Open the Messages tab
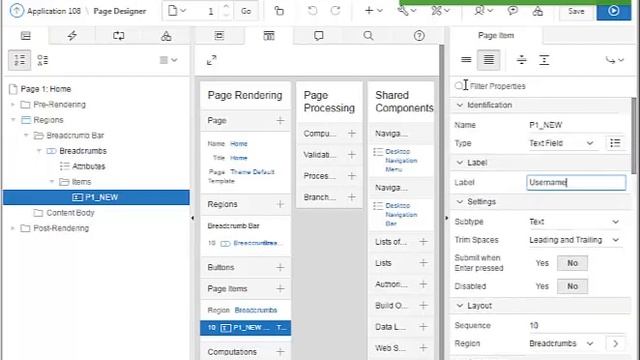 (319, 36)
